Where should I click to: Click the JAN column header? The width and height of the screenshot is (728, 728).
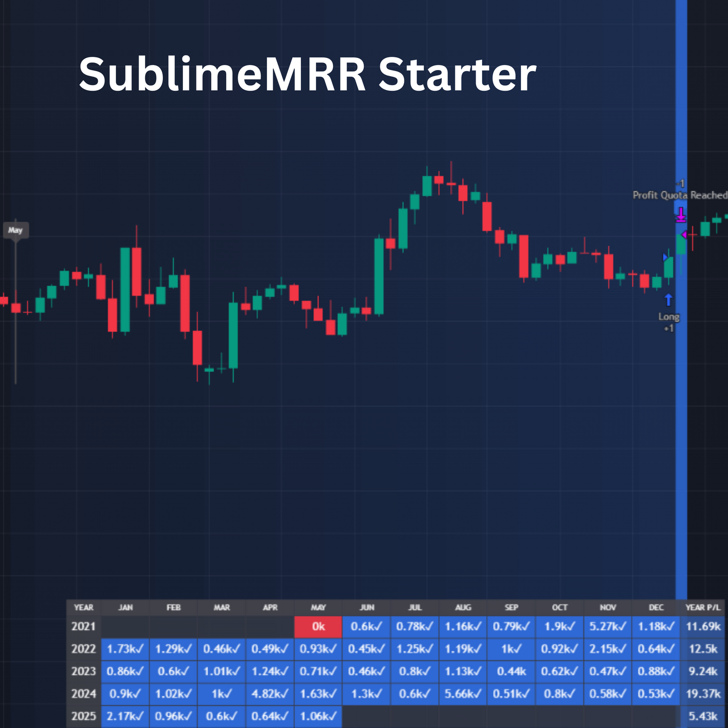click(125, 608)
